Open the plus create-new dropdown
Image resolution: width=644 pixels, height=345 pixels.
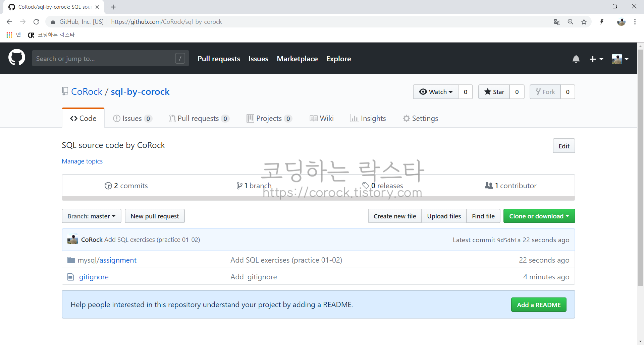click(596, 59)
